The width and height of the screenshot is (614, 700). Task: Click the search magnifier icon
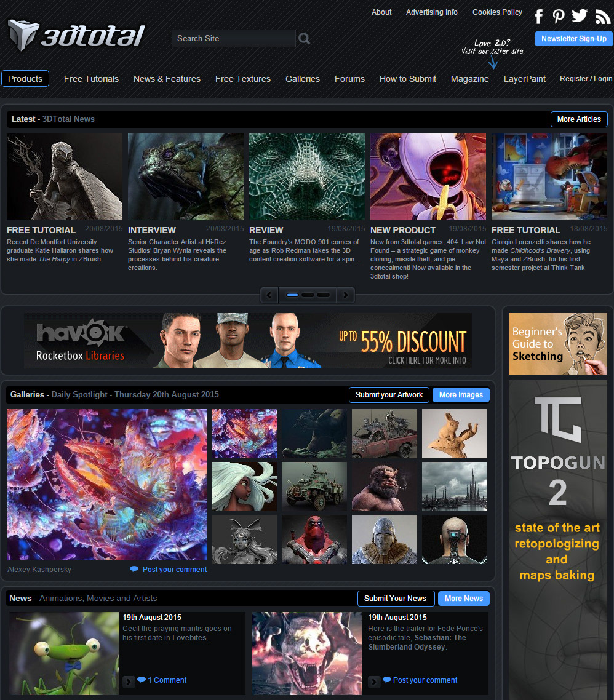pos(304,38)
